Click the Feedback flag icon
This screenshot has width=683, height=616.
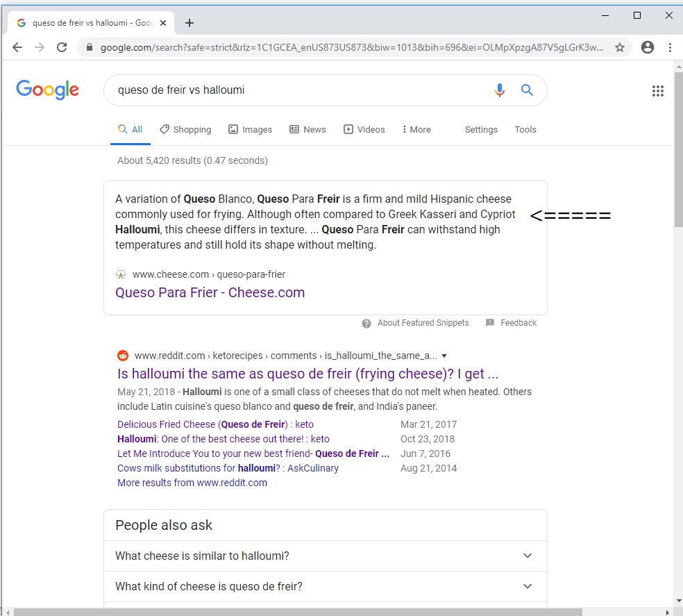pos(490,323)
